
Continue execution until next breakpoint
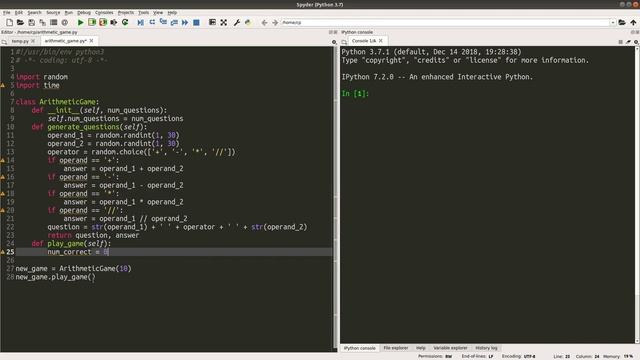[x=185, y=22]
